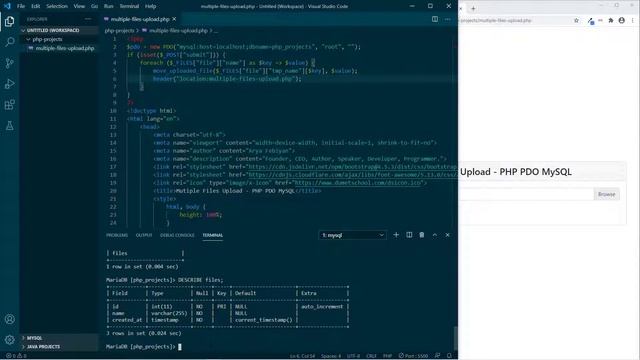This screenshot has width=640, height=360.
Task: Click Port: 5500 Live Server status item
Action: [413, 356]
